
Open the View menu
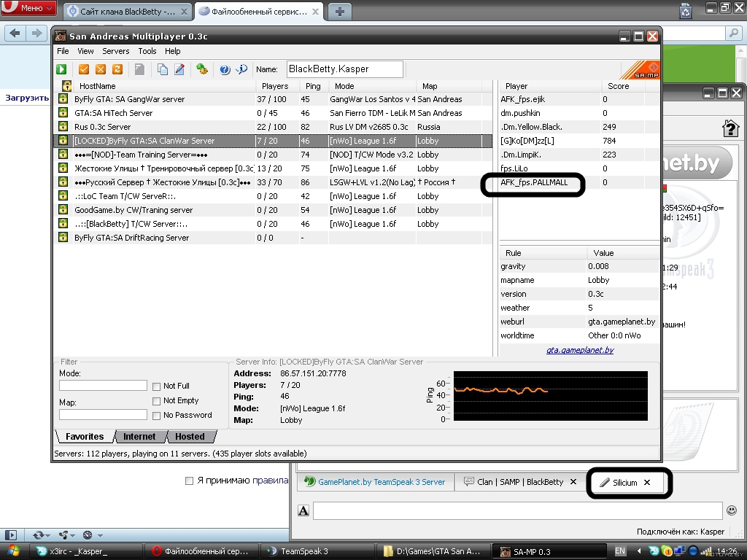(85, 51)
